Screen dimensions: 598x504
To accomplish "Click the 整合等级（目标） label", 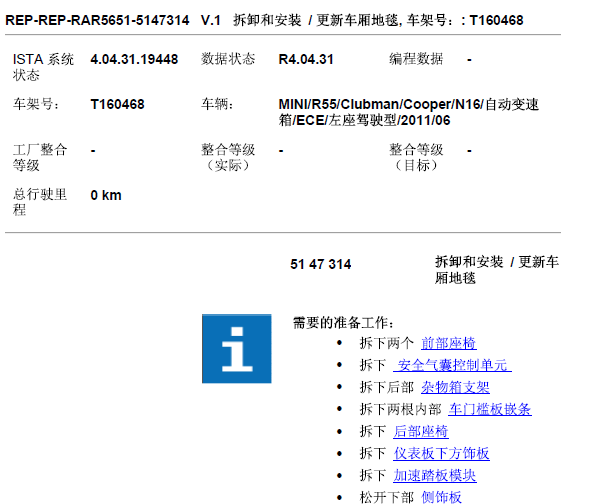I will (x=416, y=157).
